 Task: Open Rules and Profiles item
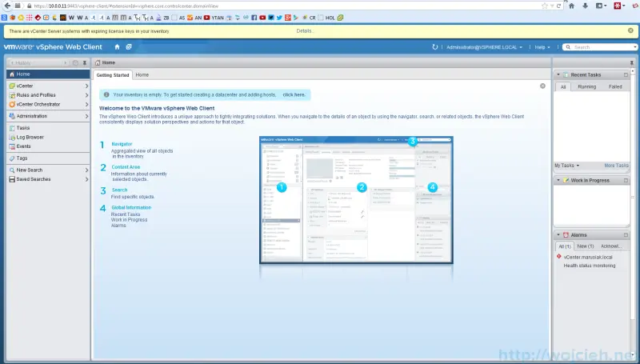[48, 95]
